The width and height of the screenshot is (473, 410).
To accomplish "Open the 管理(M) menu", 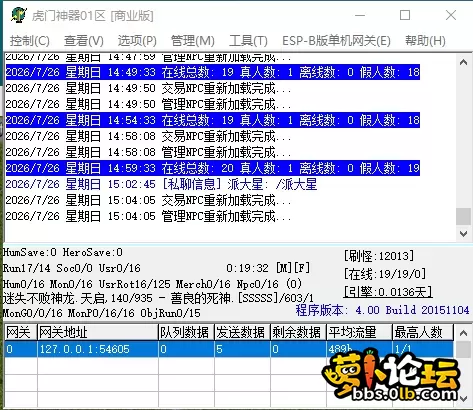I will point(192,41).
